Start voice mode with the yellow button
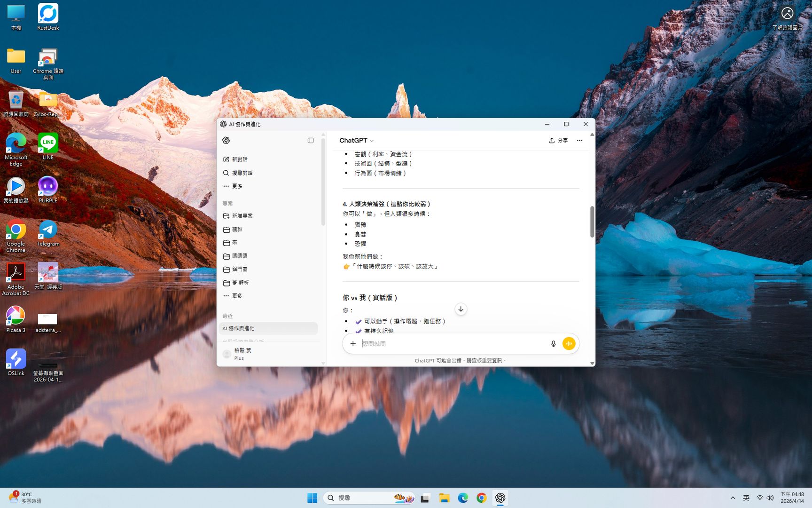 click(569, 344)
